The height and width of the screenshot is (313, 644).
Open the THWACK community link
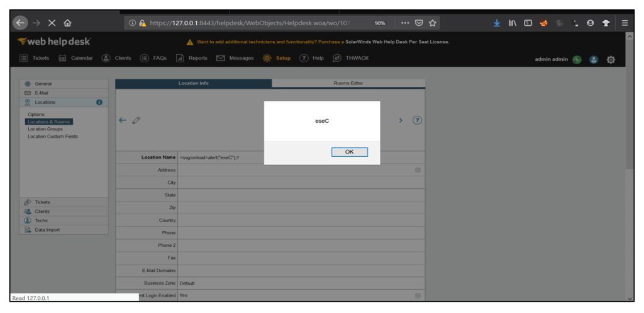coord(351,58)
